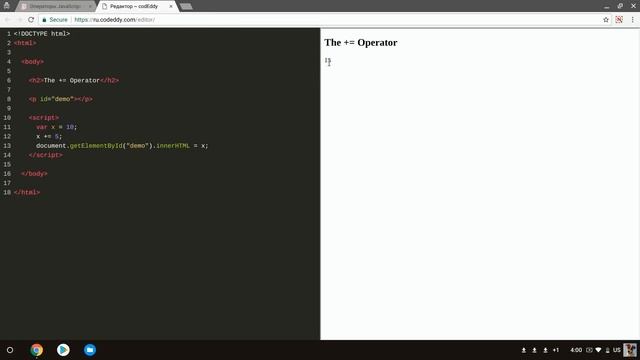The height and width of the screenshot is (360, 640).
Task: Reload the page with the refresh icon
Action: coord(31,20)
